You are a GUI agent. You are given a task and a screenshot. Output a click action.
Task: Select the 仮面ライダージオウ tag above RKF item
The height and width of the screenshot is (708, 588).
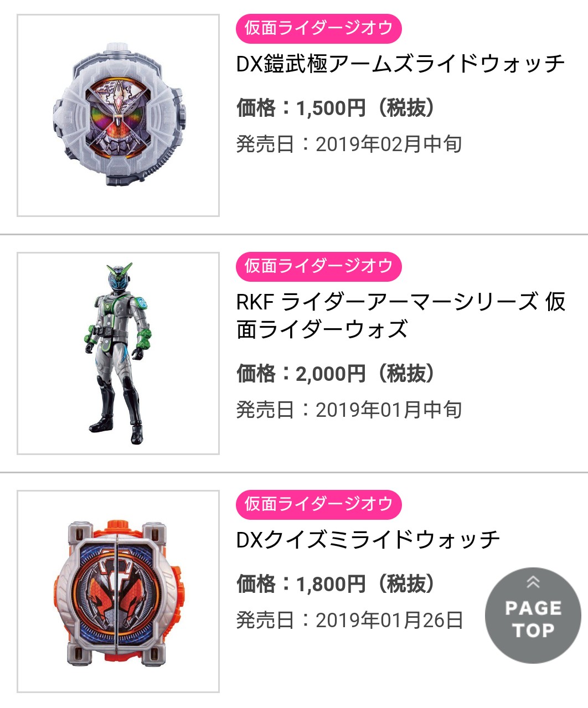(318, 266)
